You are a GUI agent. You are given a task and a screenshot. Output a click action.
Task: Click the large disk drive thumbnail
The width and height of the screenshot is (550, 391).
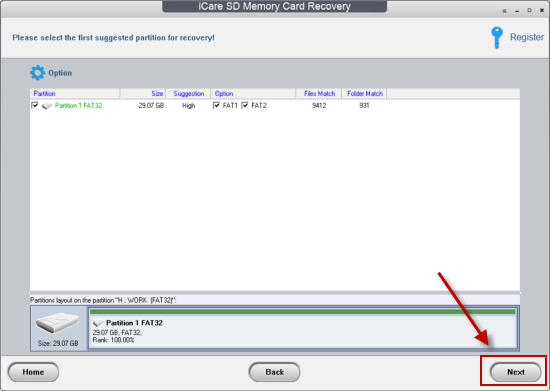[58, 323]
